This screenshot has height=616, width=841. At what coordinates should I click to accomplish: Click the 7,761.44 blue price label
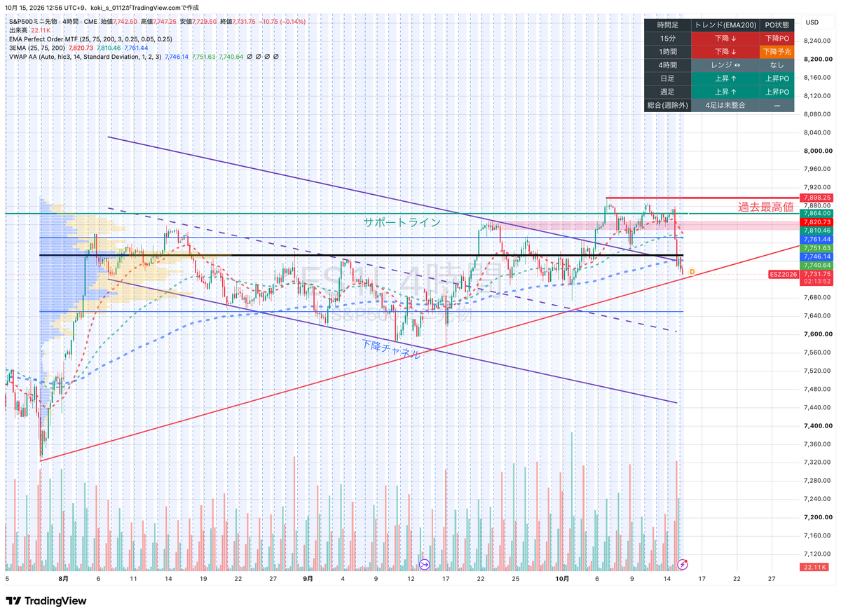click(817, 239)
